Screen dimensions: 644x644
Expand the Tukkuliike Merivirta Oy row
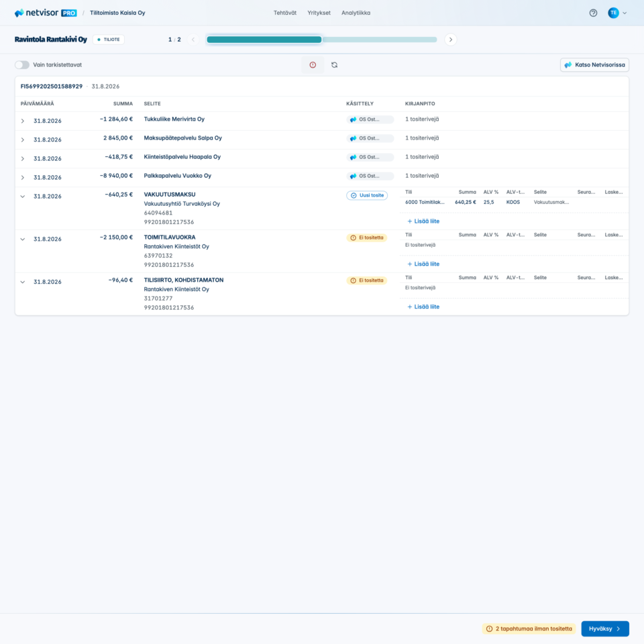pos(23,121)
